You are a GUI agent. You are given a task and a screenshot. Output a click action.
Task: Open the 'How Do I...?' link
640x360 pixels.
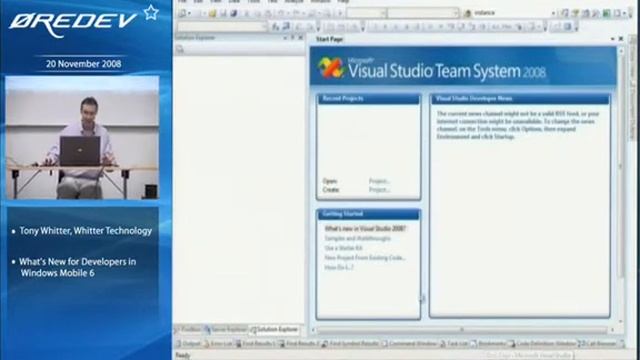point(339,268)
